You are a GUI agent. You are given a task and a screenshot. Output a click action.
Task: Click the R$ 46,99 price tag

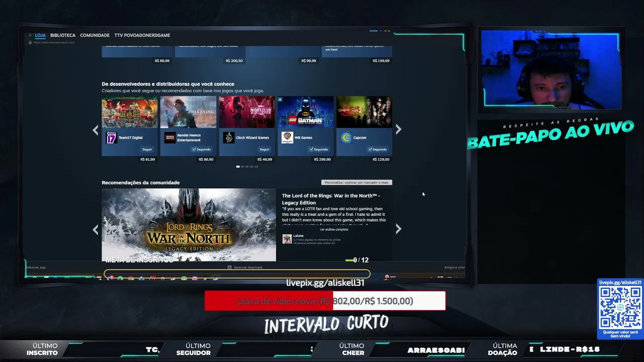(x=265, y=159)
